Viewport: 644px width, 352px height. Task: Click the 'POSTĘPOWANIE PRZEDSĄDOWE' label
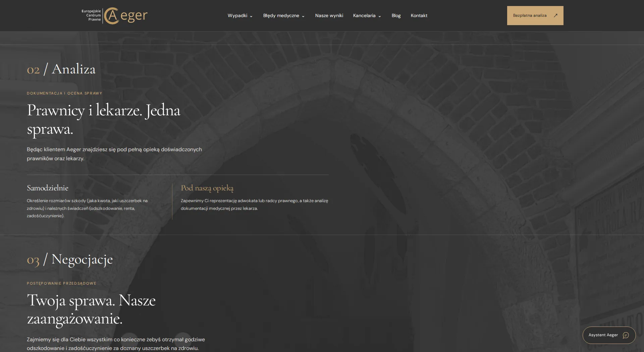click(x=62, y=284)
